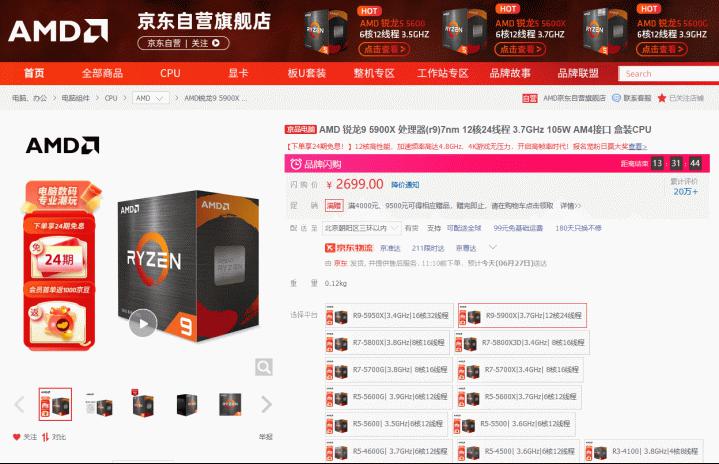Open the 工作站专区 navigation tab
The height and width of the screenshot is (464, 719).
click(x=442, y=73)
